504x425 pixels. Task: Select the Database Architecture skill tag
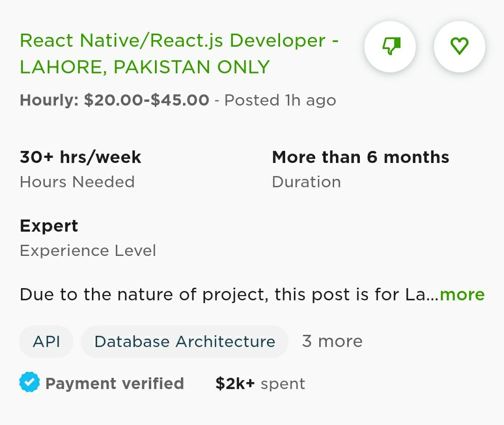point(185,341)
